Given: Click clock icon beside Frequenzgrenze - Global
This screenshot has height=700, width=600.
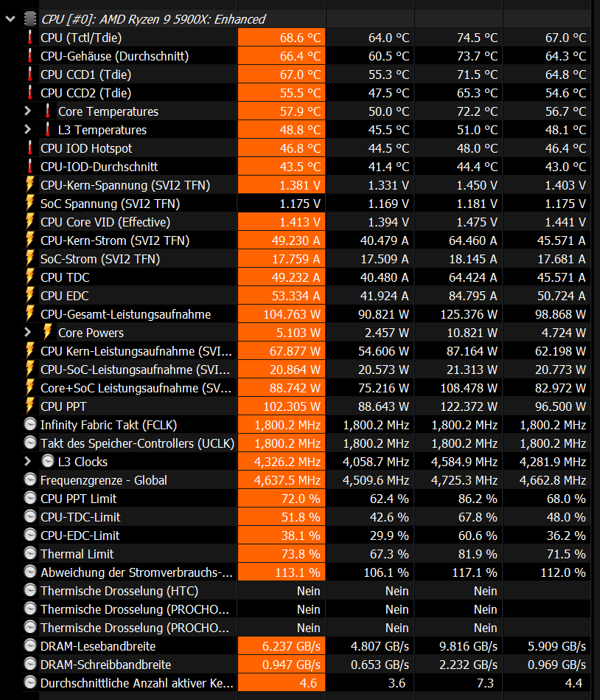Looking at the screenshot, I should click(x=30, y=479).
